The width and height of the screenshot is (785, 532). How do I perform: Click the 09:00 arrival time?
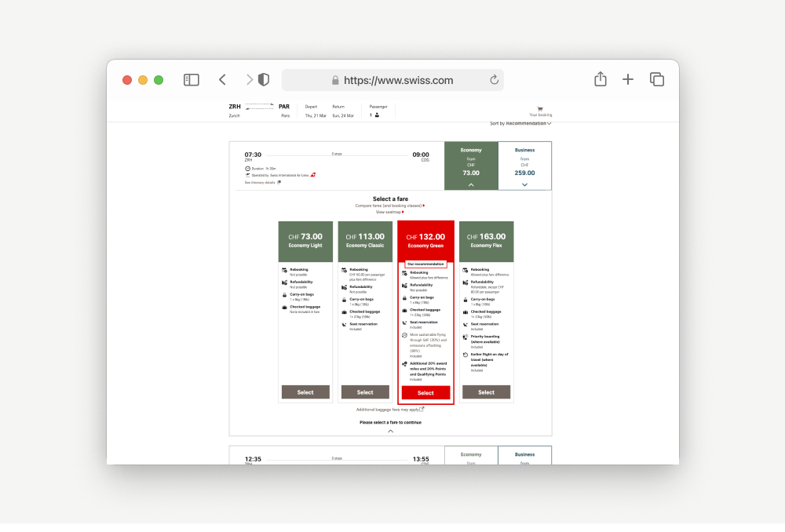tap(421, 155)
